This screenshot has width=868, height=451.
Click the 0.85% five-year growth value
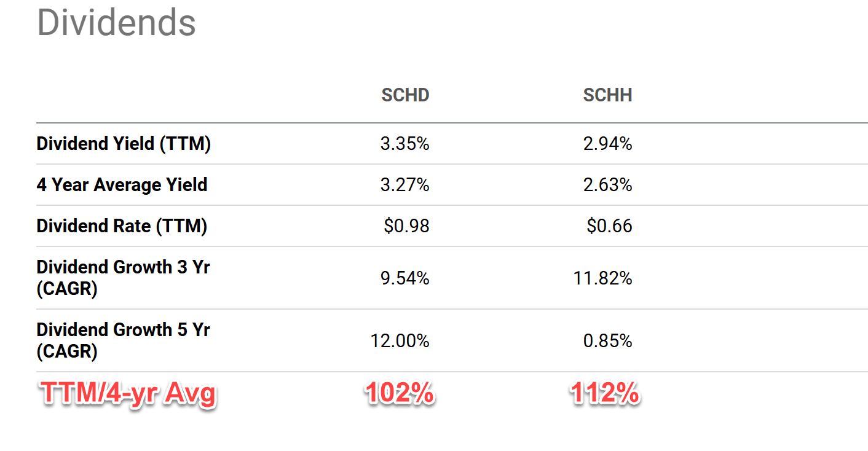click(x=607, y=340)
